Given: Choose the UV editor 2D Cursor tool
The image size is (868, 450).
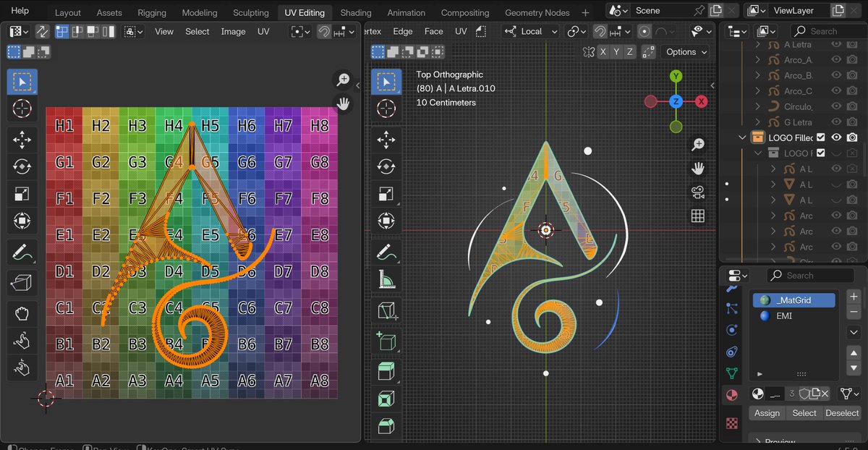Looking at the screenshot, I should 22,109.
